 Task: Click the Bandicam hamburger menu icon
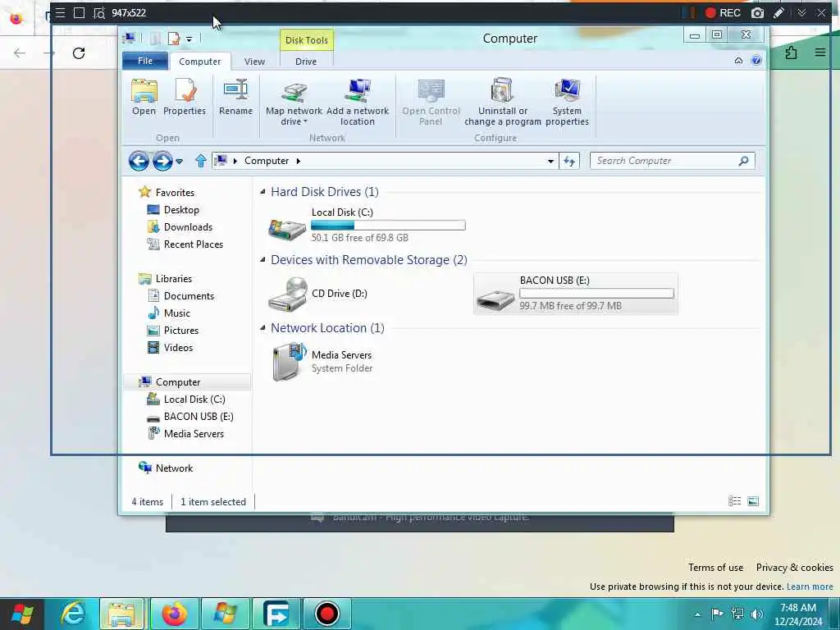(60, 13)
